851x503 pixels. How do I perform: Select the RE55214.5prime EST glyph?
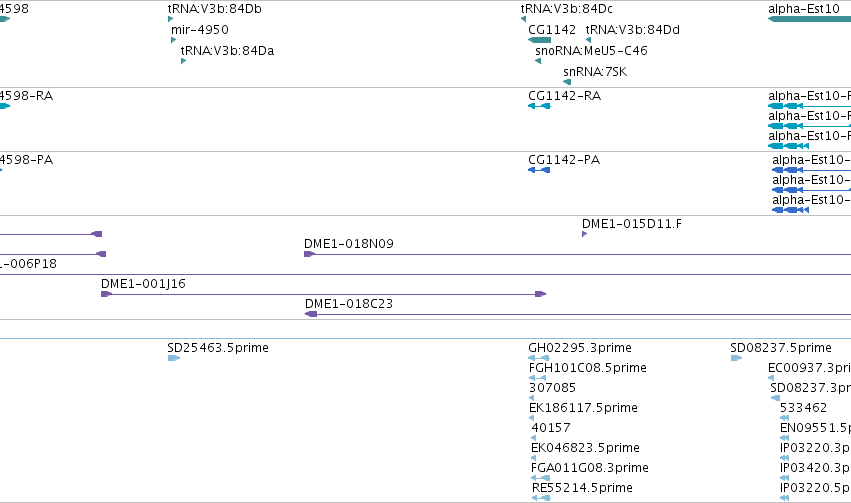click(541, 498)
